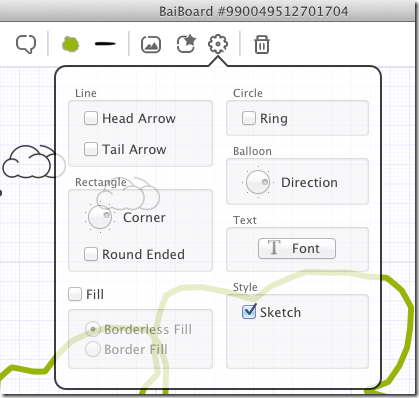The width and height of the screenshot is (419, 398).
Task: Turn on the Fill checkbox
Action: 75,294
